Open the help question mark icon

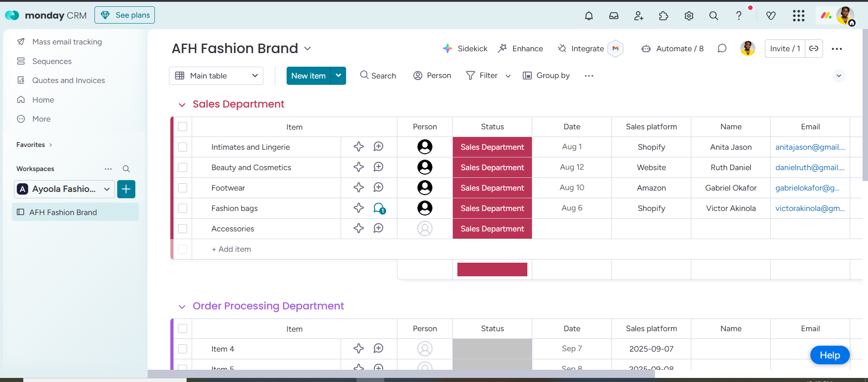click(x=739, y=16)
